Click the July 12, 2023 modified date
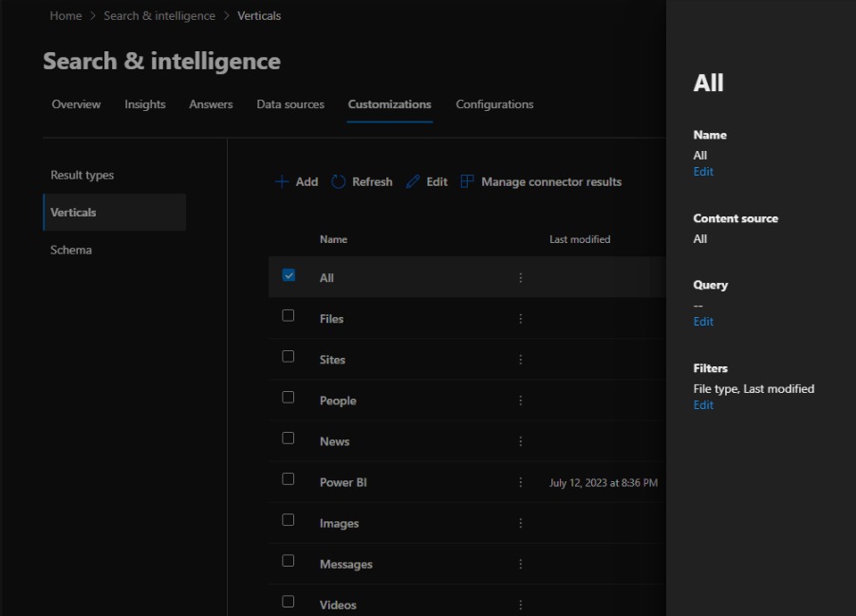Viewport: 856px width, 616px height. (x=604, y=483)
